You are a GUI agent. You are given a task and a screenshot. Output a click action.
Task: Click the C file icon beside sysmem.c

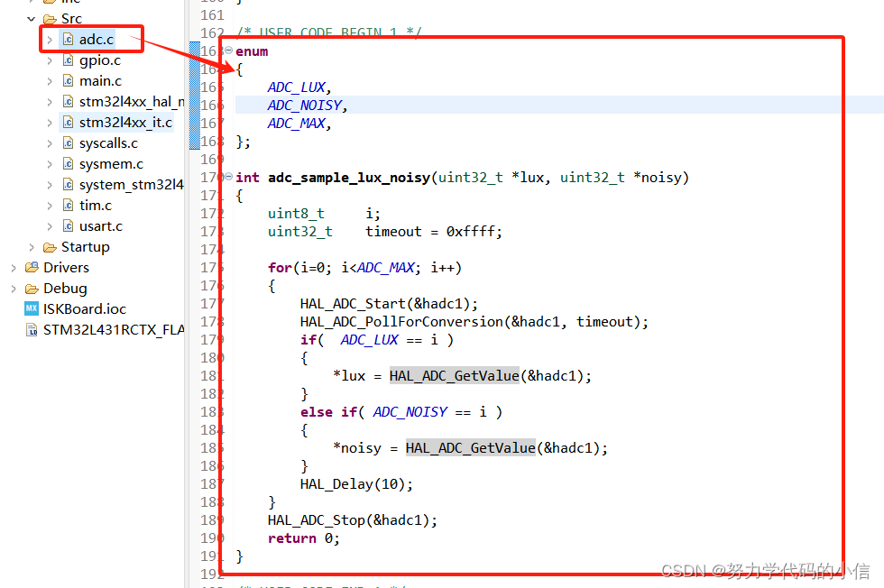(x=68, y=163)
